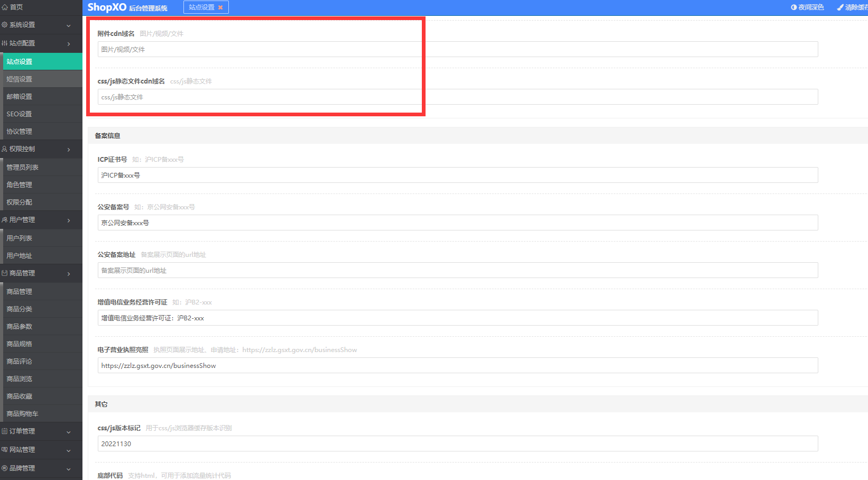The width and height of the screenshot is (868, 480).
Task: Open 商品购物车 menu item
Action: pyautogui.click(x=42, y=413)
